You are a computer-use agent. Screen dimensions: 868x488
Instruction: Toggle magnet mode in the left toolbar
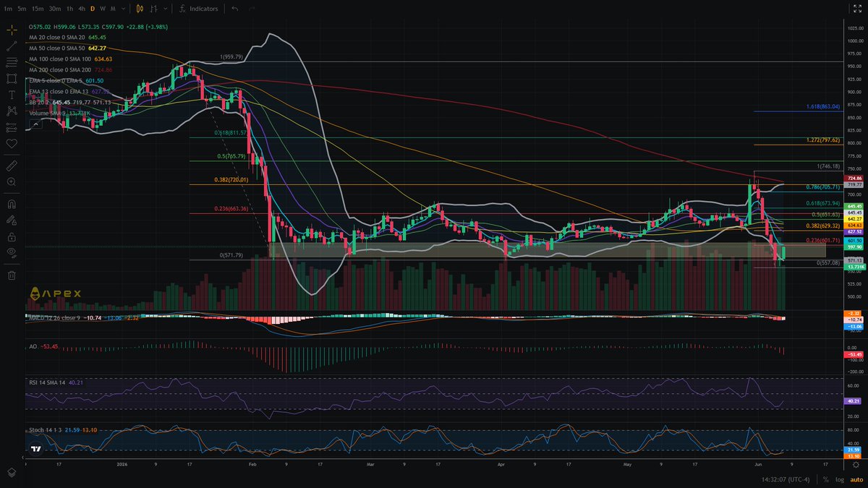pyautogui.click(x=11, y=204)
